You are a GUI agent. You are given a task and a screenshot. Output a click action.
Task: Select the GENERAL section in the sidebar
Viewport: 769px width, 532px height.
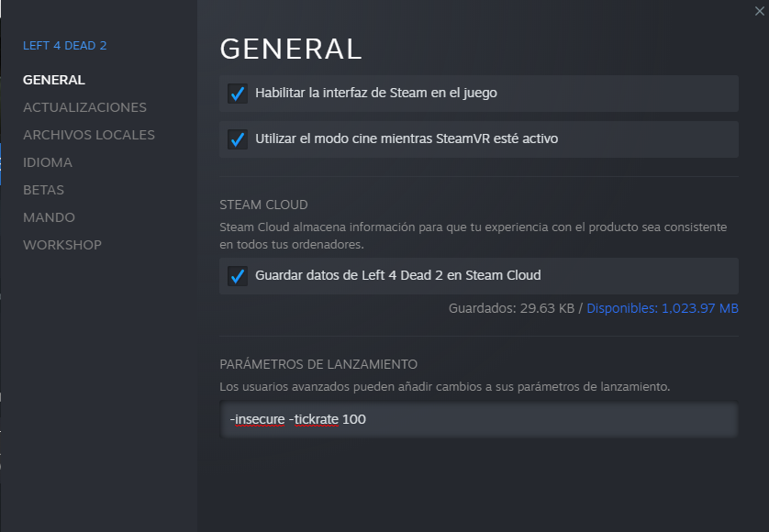[53, 80]
